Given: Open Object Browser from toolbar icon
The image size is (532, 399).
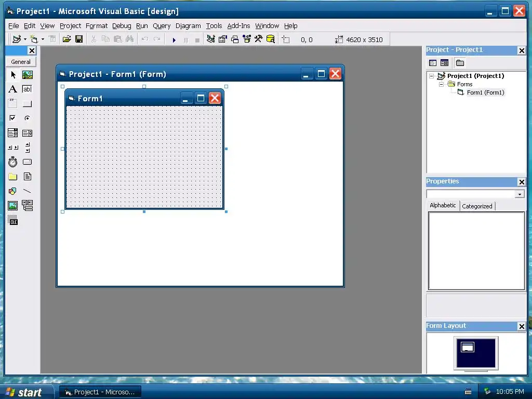Looking at the screenshot, I should click(x=247, y=39).
